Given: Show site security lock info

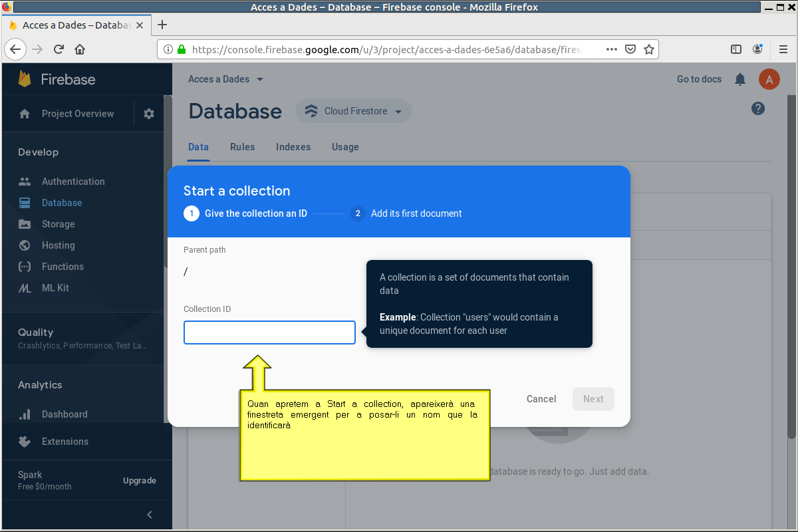Looking at the screenshot, I should [181, 49].
